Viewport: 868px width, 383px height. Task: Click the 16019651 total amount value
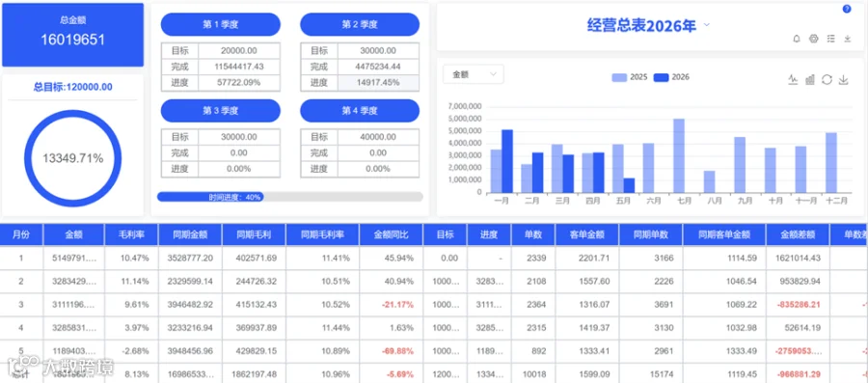click(x=72, y=40)
